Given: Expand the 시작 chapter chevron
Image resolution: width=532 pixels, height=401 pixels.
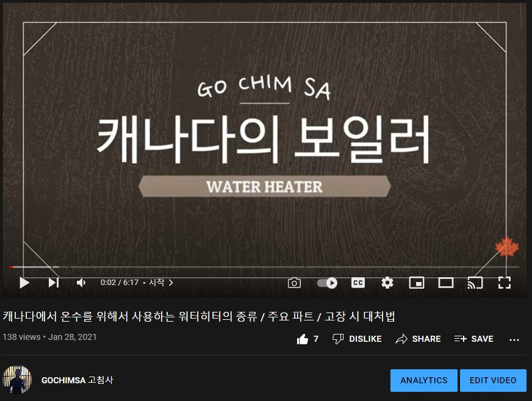Looking at the screenshot, I should (x=171, y=283).
